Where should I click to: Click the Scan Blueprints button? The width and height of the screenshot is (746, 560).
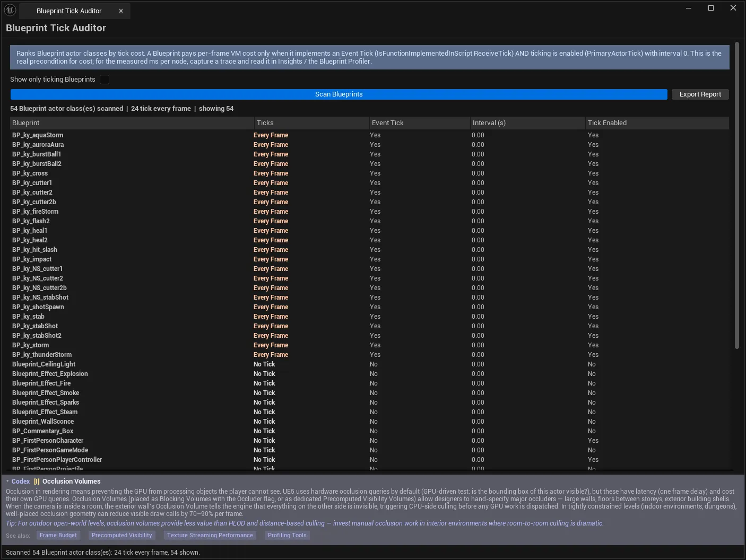[x=339, y=94]
